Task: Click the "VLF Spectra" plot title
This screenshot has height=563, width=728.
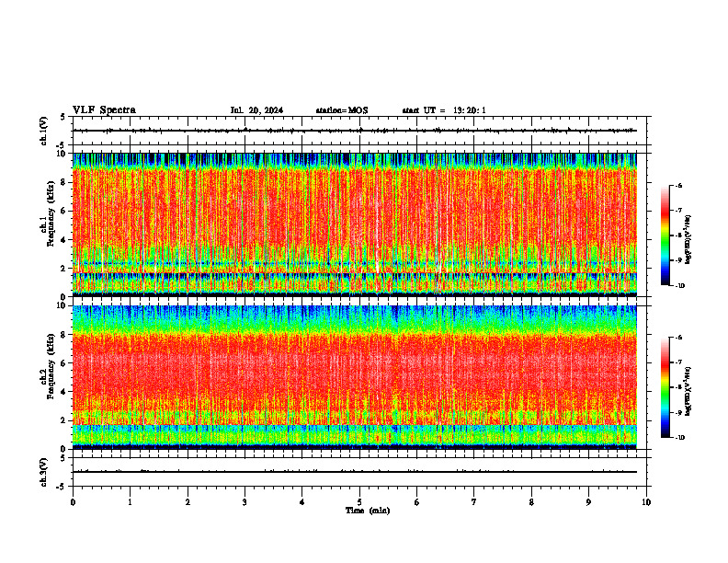Action: [104, 110]
